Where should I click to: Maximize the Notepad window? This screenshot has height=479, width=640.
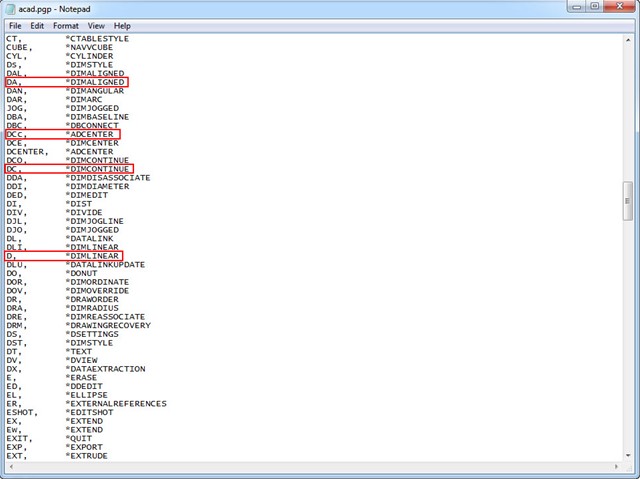(x=595, y=7)
